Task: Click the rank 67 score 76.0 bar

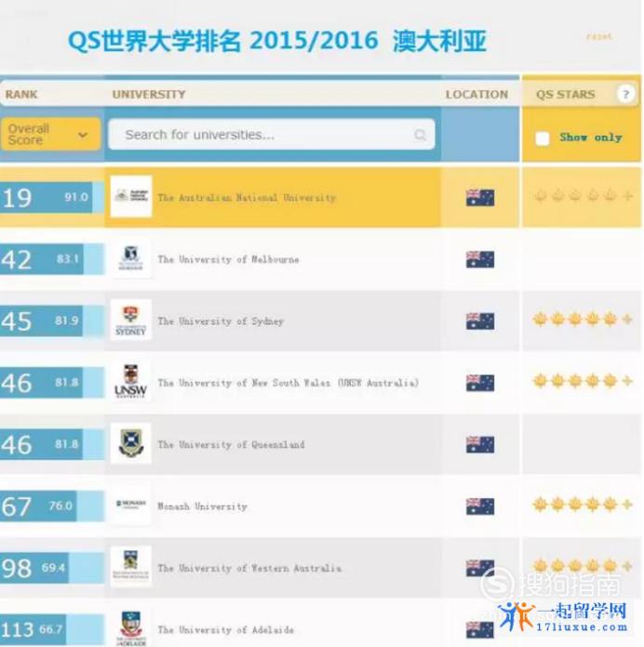Action: (52, 506)
